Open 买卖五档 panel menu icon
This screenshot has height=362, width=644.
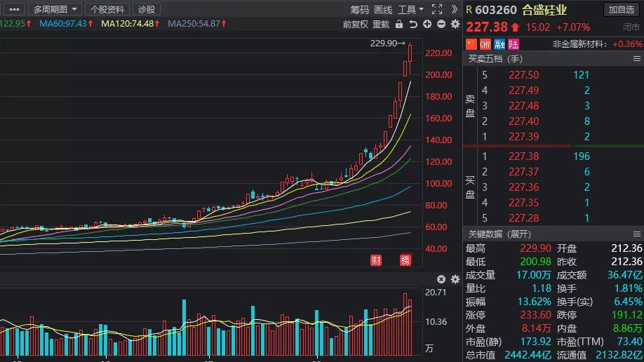point(636,59)
